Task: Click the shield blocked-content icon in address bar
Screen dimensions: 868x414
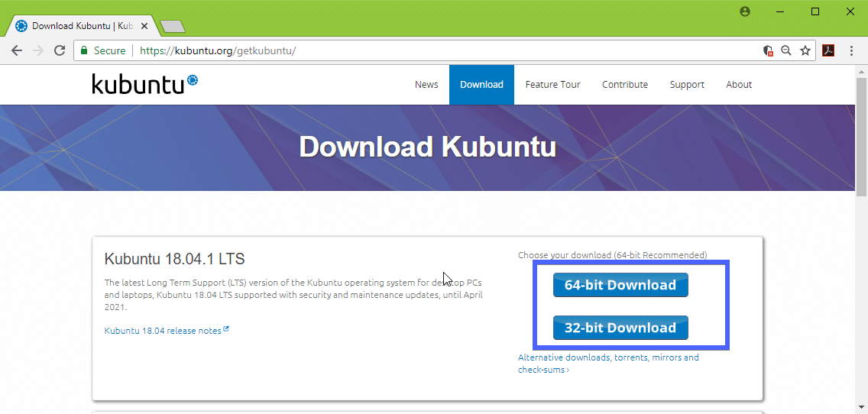Action: click(x=768, y=50)
